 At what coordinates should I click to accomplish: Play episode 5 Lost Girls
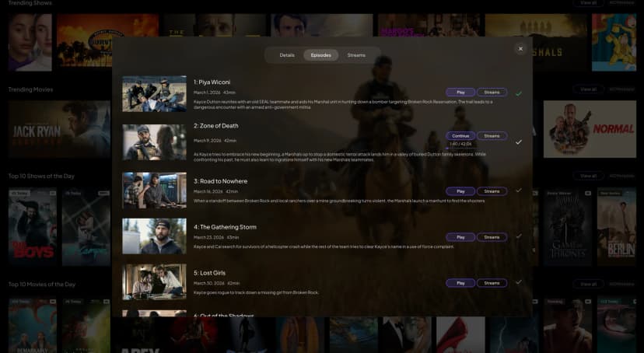[x=460, y=283]
